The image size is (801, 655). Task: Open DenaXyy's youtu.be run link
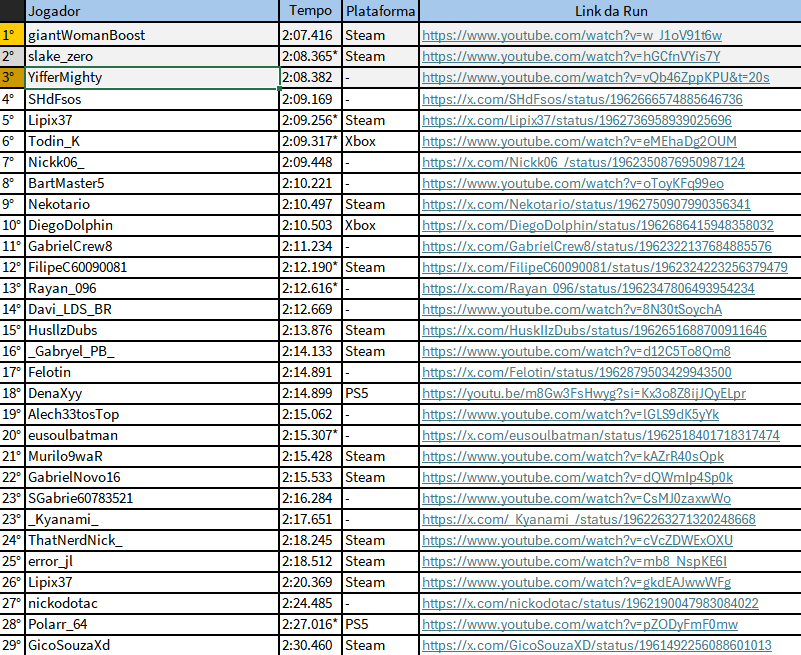pos(584,393)
